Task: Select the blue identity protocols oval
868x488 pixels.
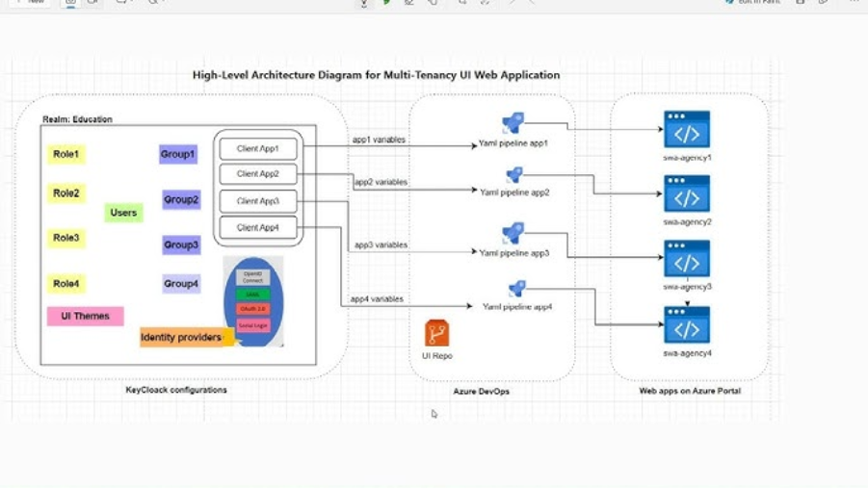Action: (x=253, y=301)
